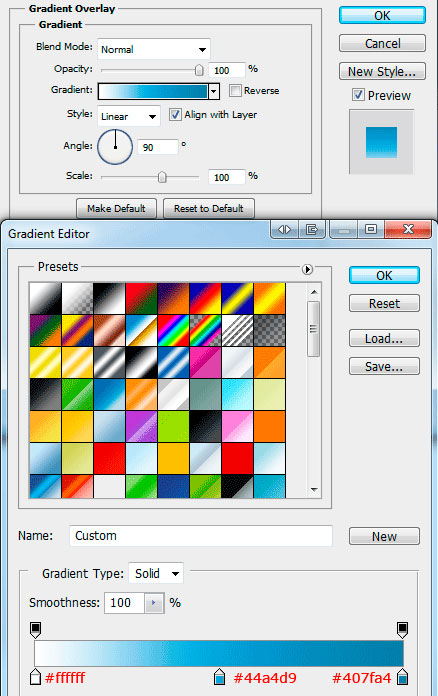This screenshot has width=438, height=696.
Task: Click the Opacity slider handle
Action: [x=199, y=70]
